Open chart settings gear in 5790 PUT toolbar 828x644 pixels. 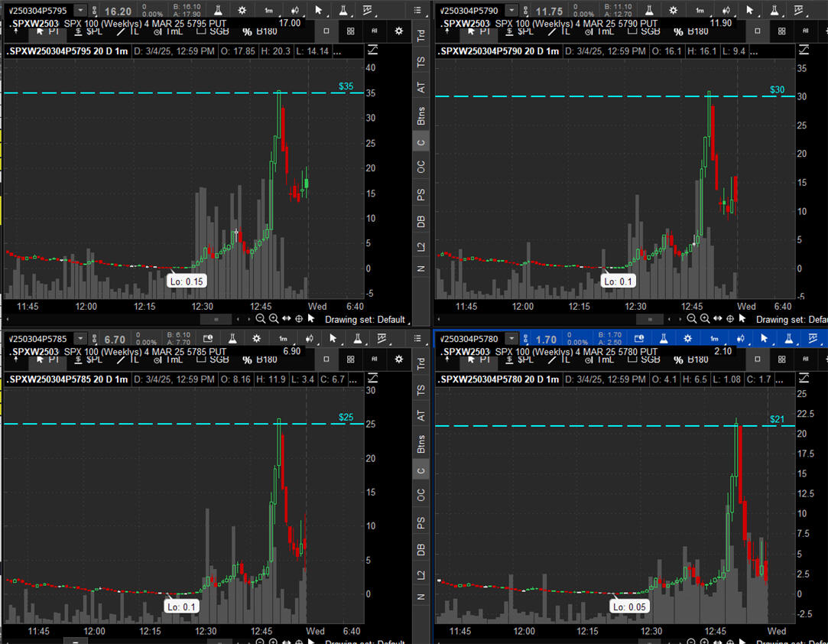[673, 10]
